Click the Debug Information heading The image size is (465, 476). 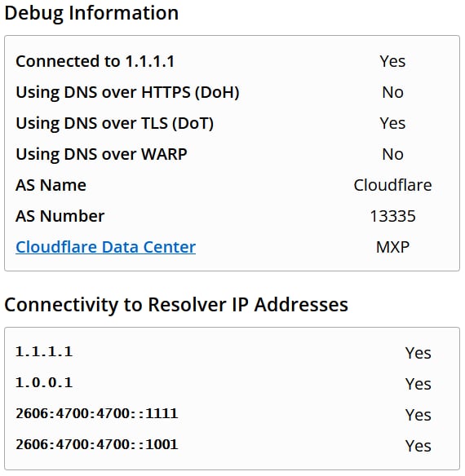pyautogui.click(x=91, y=13)
